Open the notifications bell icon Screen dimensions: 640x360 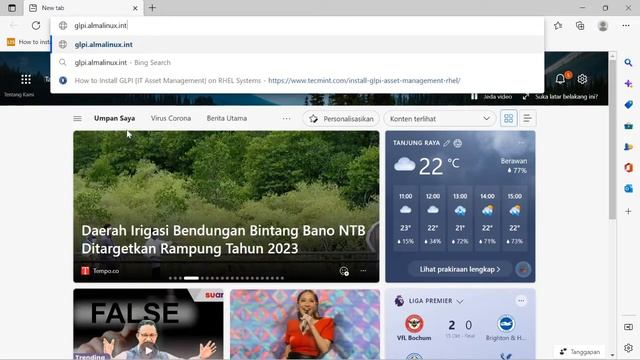[560, 78]
